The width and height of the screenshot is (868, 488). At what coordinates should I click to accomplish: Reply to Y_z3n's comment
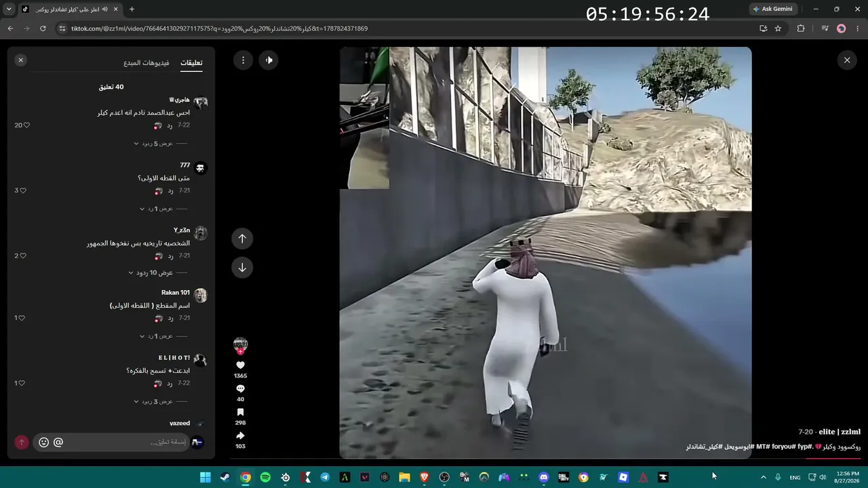[x=170, y=256]
